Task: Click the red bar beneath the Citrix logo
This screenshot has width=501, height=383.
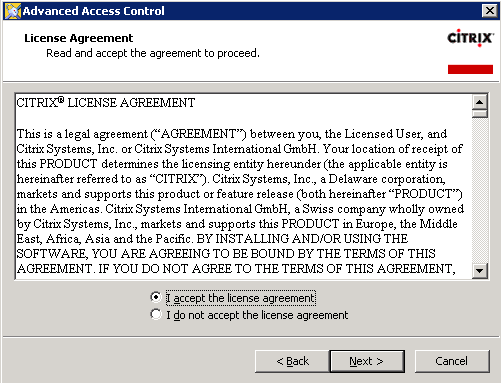Action: [x=470, y=69]
